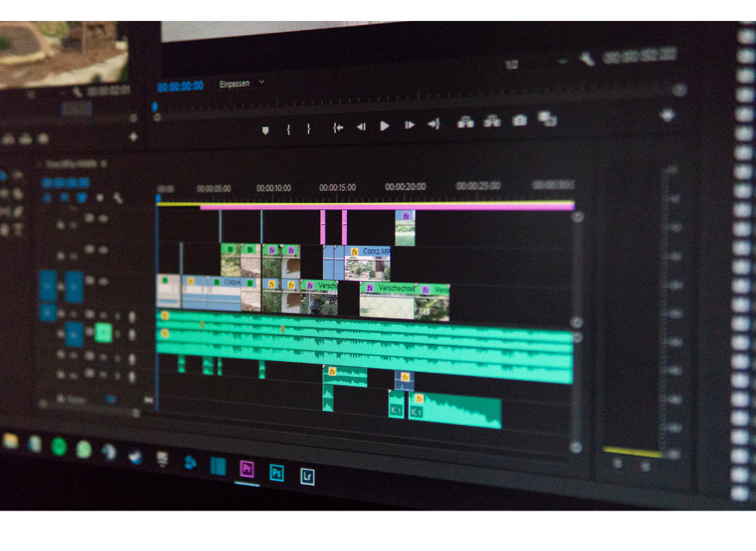Image resolution: width=756 pixels, height=551 pixels.
Task: Click the blue program monitor timecode field
Action: [180, 86]
